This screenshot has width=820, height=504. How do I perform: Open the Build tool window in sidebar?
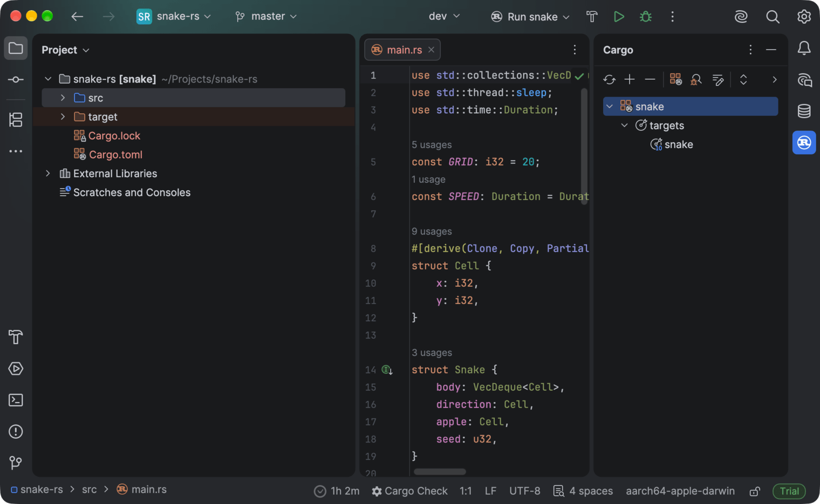[16, 337]
